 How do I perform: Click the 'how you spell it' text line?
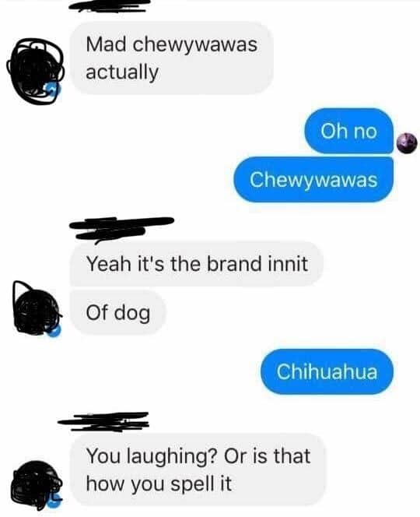point(159,484)
